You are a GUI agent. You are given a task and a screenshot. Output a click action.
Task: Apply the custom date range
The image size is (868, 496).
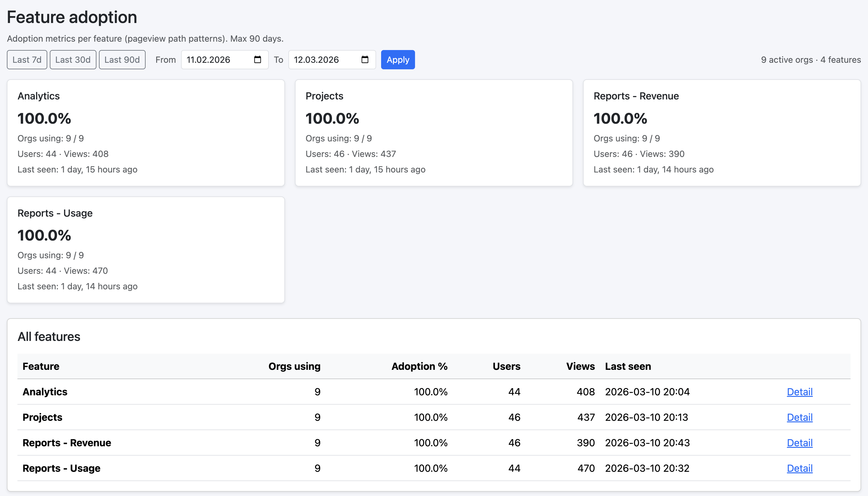point(398,60)
